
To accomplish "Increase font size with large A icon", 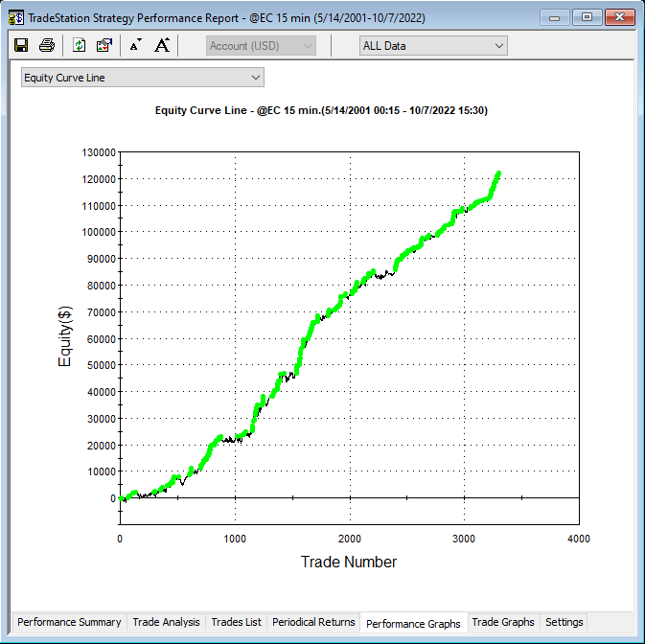I will 162,45.
